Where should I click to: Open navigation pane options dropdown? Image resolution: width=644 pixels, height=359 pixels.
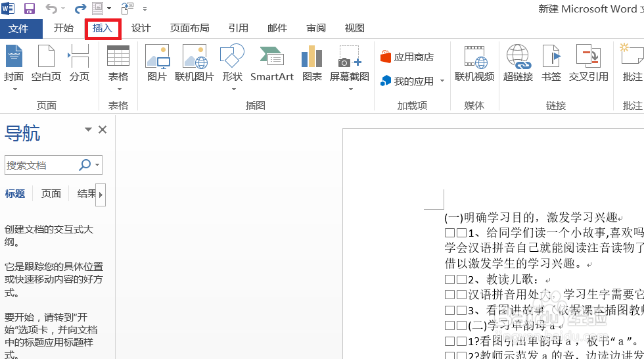point(88,130)
